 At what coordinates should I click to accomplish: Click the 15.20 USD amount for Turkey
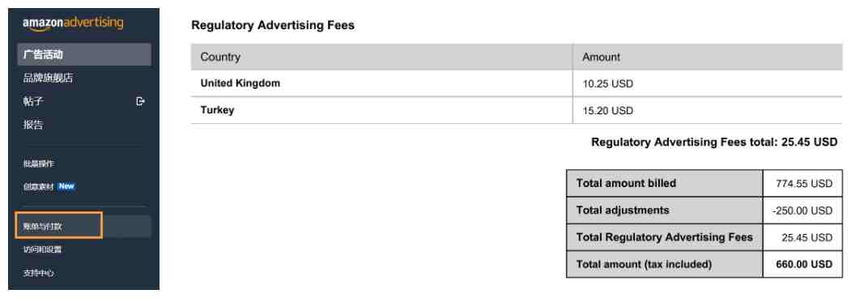click(608, 111)
